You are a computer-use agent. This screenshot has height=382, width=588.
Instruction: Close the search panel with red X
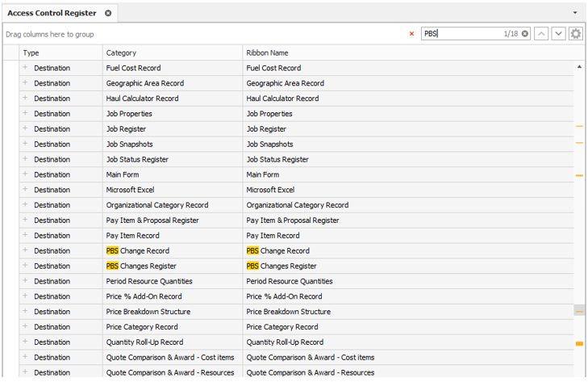(x=412, y=34)
